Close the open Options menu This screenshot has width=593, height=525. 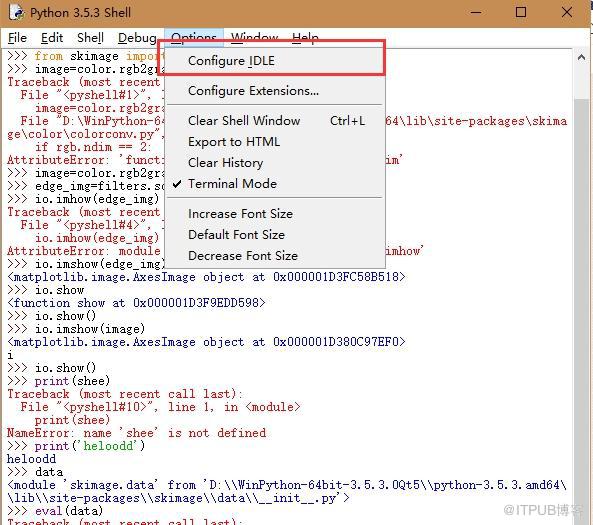tap(194, 37)
